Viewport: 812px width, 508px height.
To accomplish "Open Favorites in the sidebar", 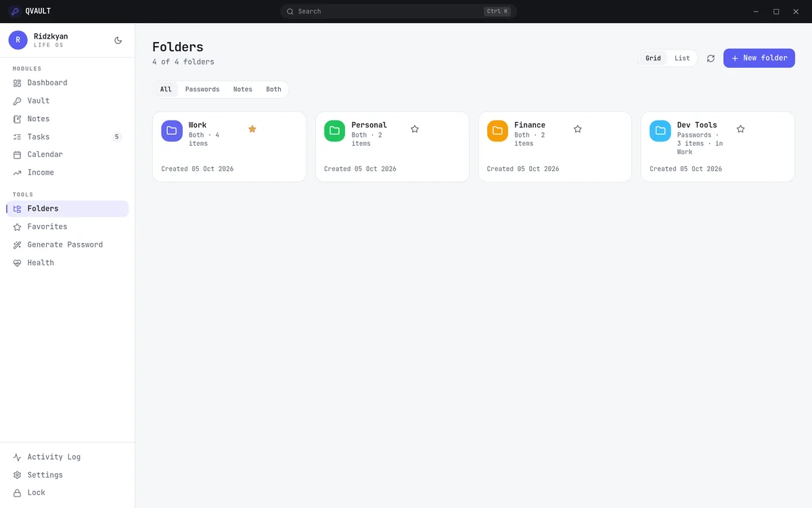I will [68, 227].
